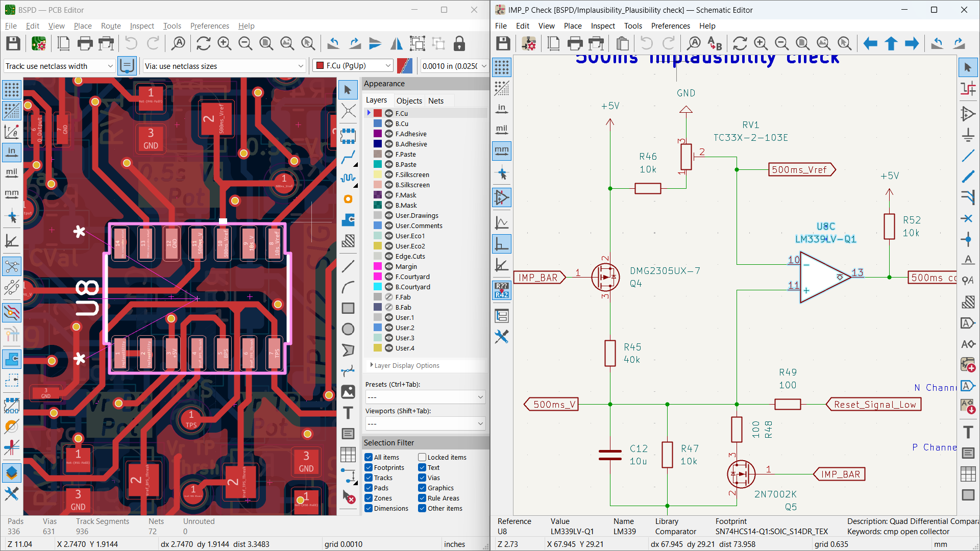Click the F.Cu red color swatch
The width and height of the screenshot is (980, 551).
tap(378, 113)
